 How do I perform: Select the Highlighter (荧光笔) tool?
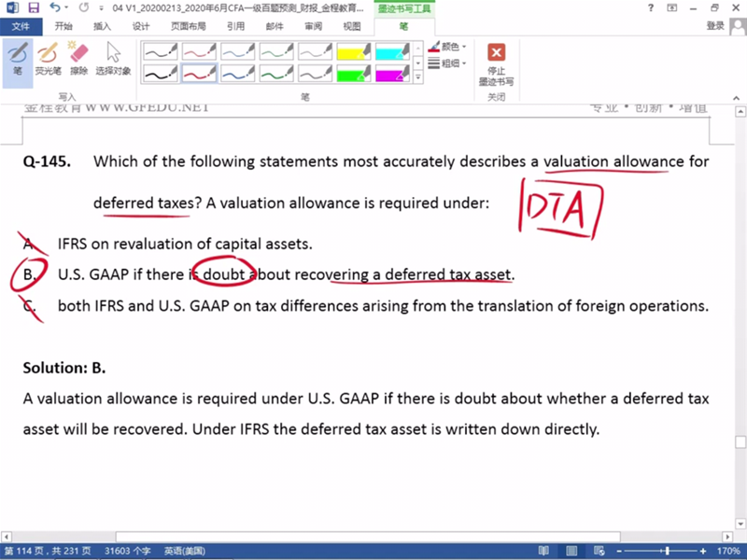[x=47, y=58]
